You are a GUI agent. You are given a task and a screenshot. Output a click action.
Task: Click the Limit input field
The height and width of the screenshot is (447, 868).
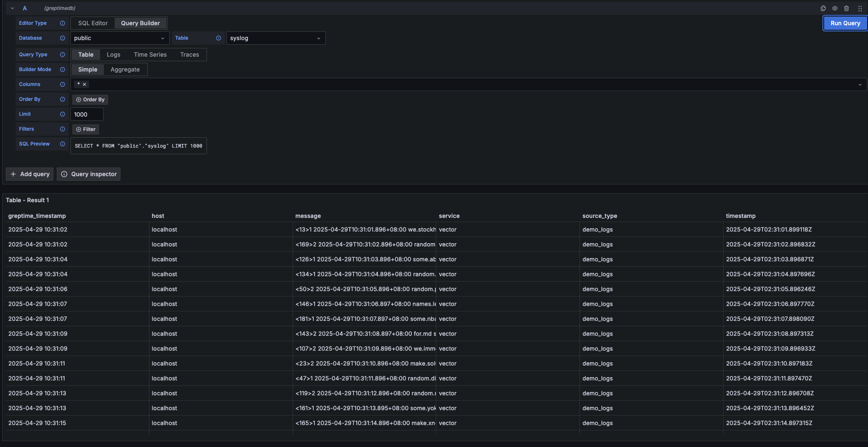(x=87, y=115)
